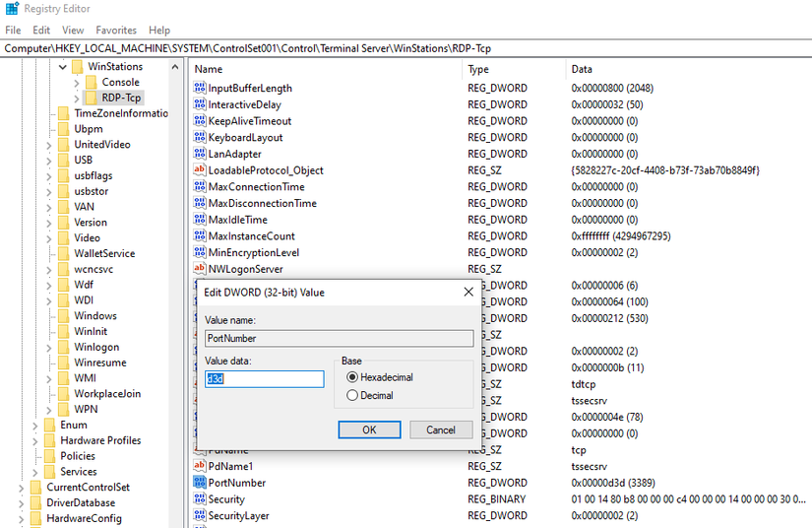Select the WalletService key
Screen dimensions: 812x528
point(104,253)
